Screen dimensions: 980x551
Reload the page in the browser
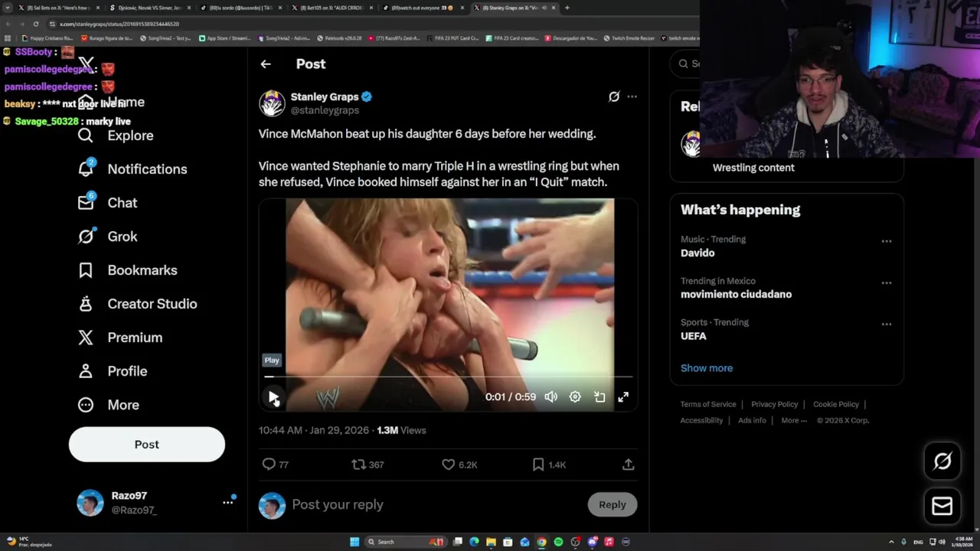point(35,24)
